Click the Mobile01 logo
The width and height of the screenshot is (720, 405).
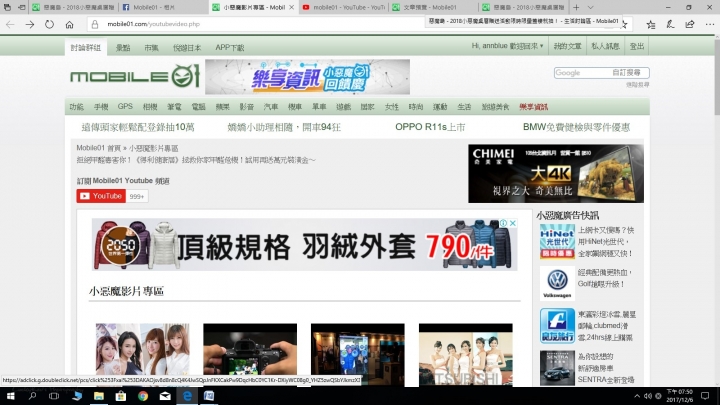pyautogui.click(x=135, y=76)
